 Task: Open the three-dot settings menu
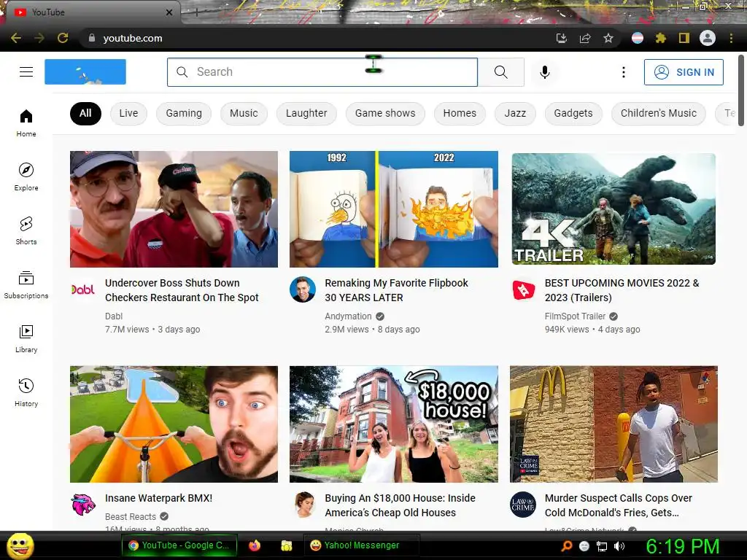(x=623, y=72)
